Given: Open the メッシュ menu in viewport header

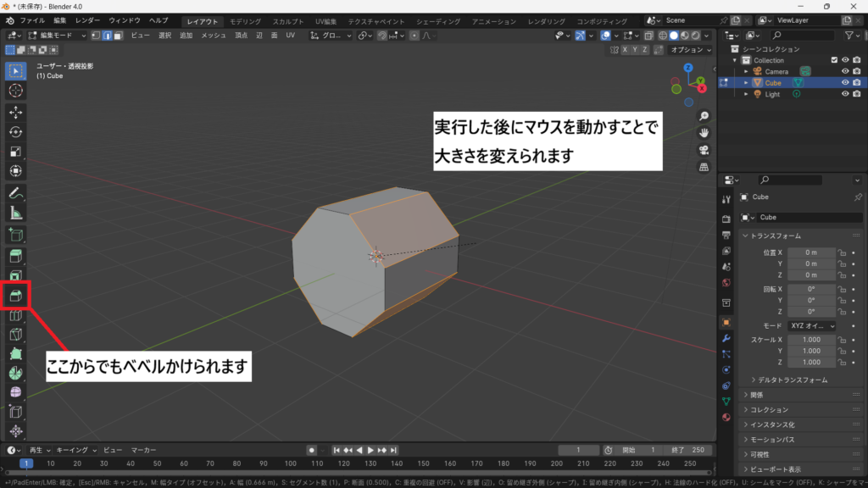Looking at the screenshot, I should pyautogui.click(x=213, y=36).
